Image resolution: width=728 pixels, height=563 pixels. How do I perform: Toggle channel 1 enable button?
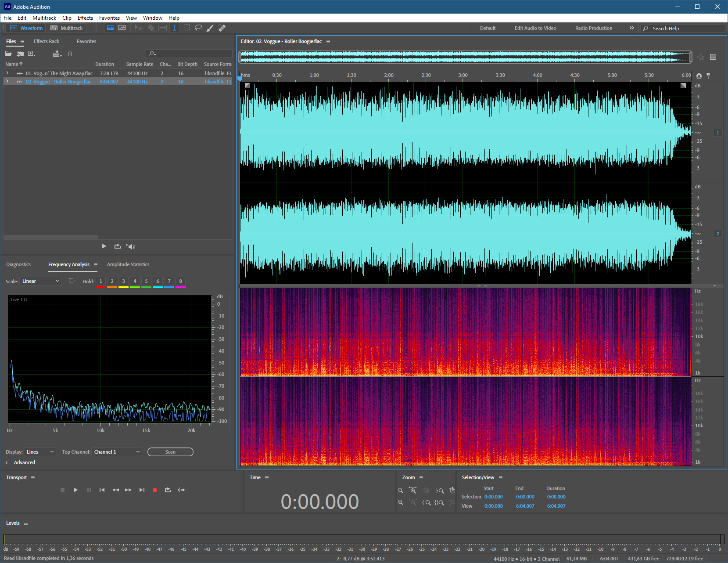718,133
